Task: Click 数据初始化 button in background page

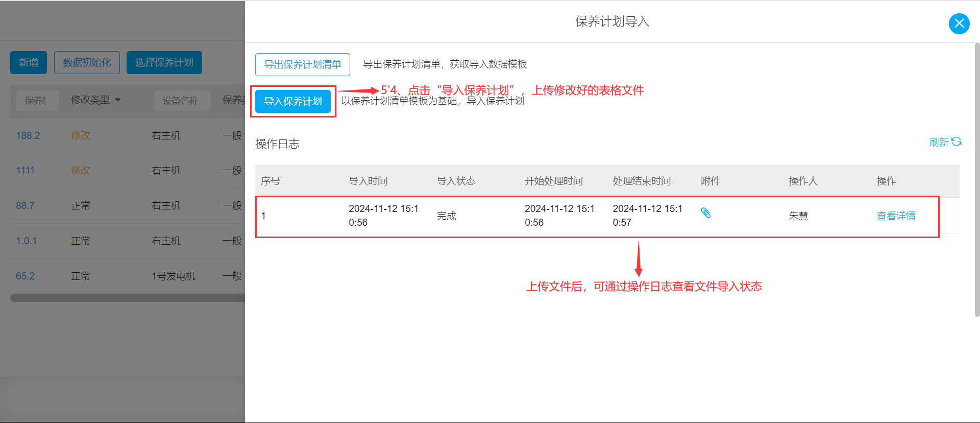Action: tap(87, 62)
